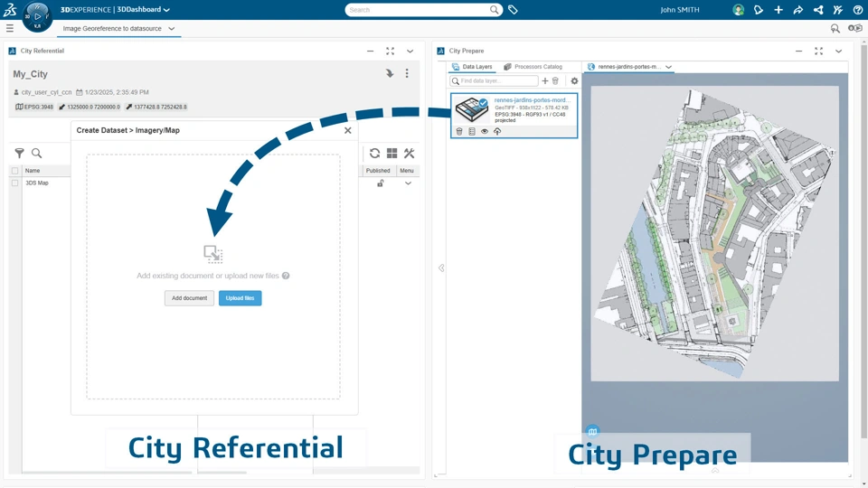Screen dimensions: 868x488
Task: Open the City Prepare widget chevron menu
Action: point(839,51)
